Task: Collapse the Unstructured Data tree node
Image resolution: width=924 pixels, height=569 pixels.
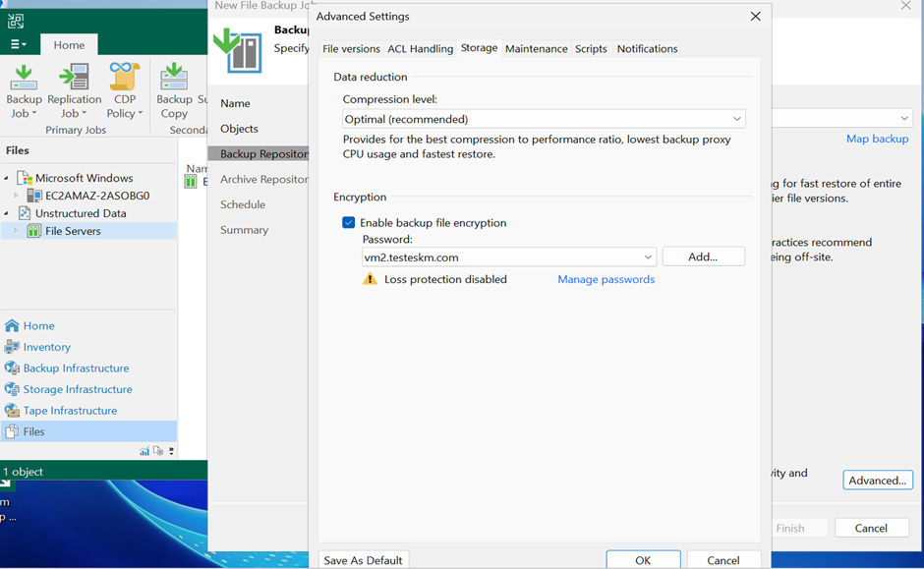Action: click(x=7, y=213)
